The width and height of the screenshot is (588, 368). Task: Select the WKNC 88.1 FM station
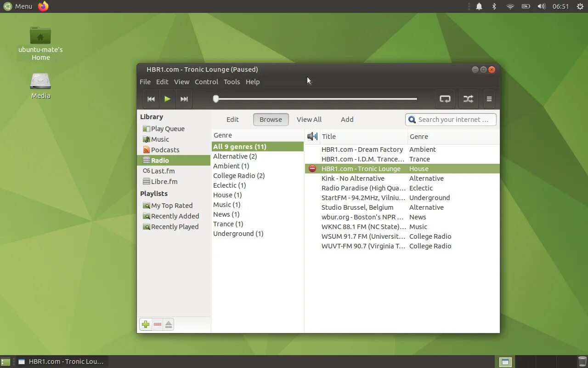pos(402,227)
